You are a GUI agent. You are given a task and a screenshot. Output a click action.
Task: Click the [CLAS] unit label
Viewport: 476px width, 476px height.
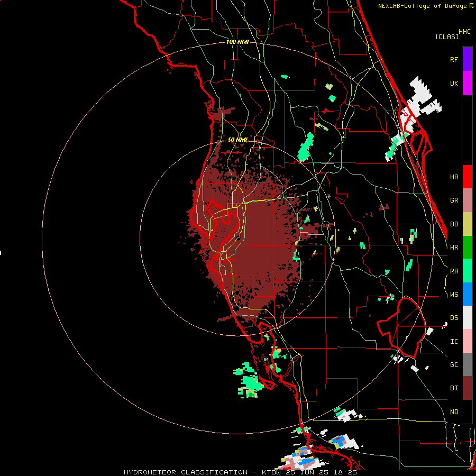(447, 37)
